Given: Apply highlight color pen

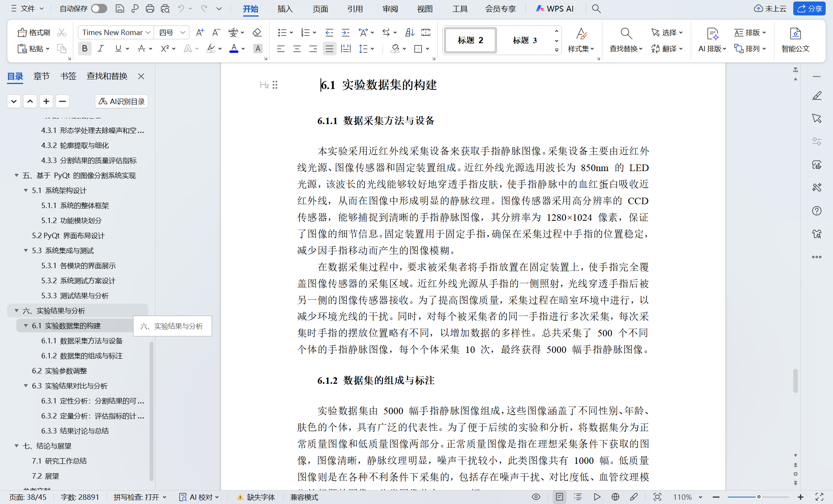Looking at the screenshot, I should pos(211,49).
